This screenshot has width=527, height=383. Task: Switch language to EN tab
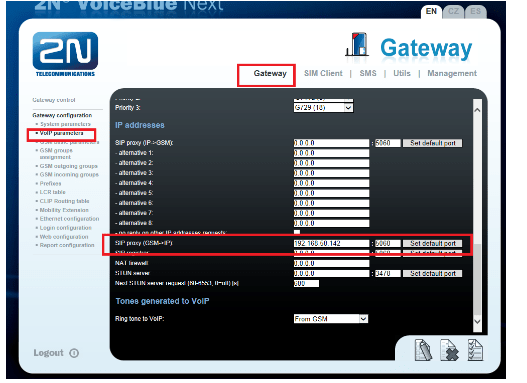[431, 11]
